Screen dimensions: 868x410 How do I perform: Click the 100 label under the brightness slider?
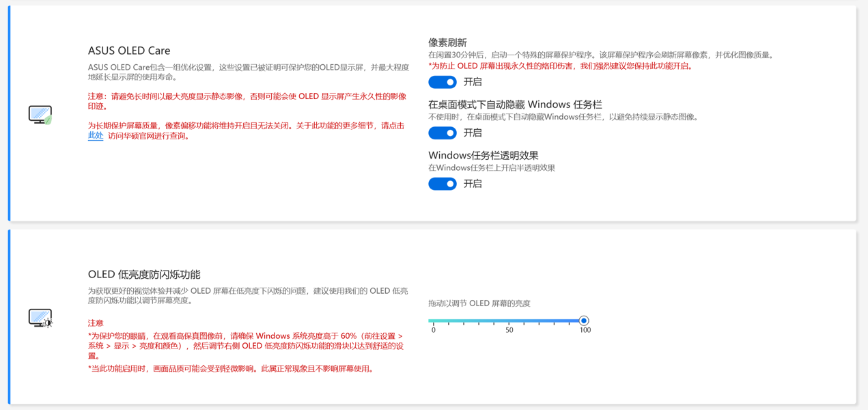pos(585,330)
